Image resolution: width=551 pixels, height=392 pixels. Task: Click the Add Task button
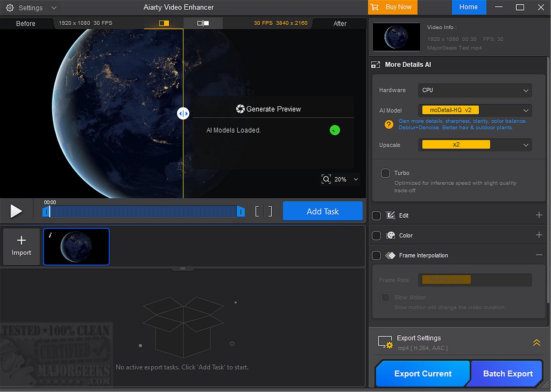pos(322,211)
